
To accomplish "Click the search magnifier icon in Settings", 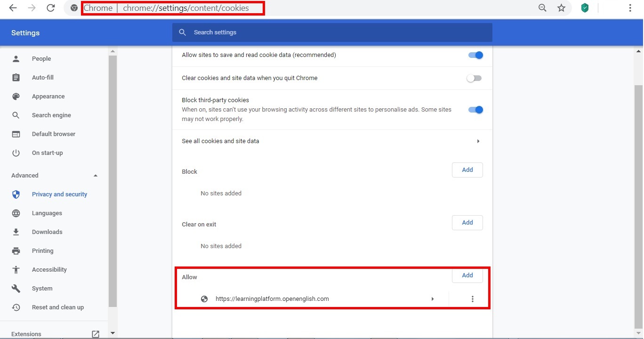I will pos(182,32).
